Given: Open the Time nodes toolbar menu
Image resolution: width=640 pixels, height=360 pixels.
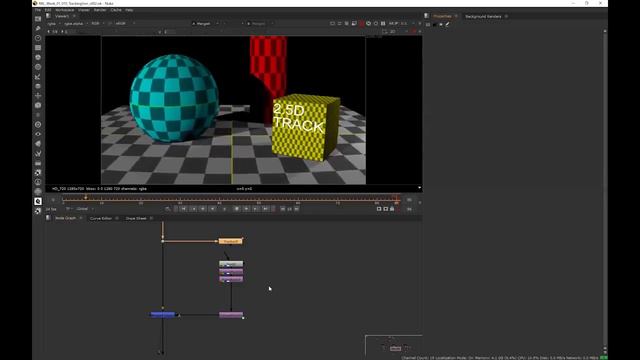Looking at the screenshot, I should pyautogui.click(x=38, y=38).
